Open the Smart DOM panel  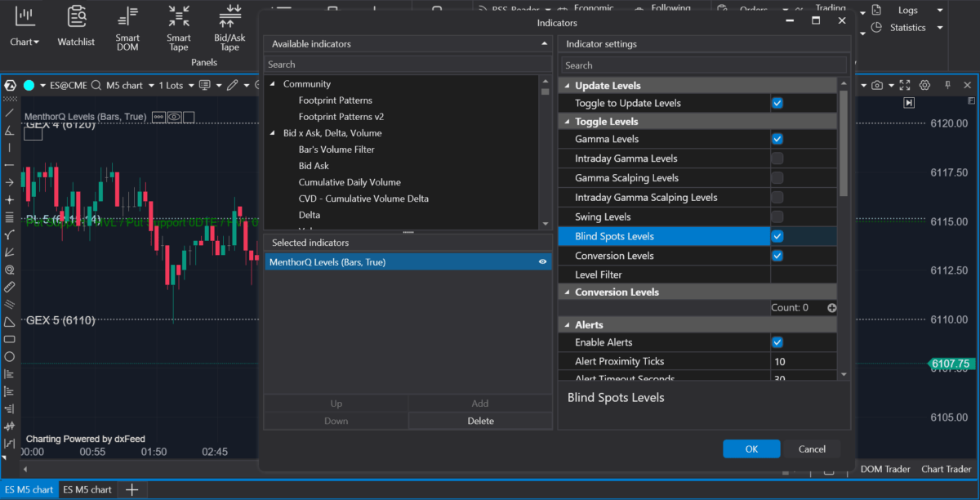[x=127, y=27]
